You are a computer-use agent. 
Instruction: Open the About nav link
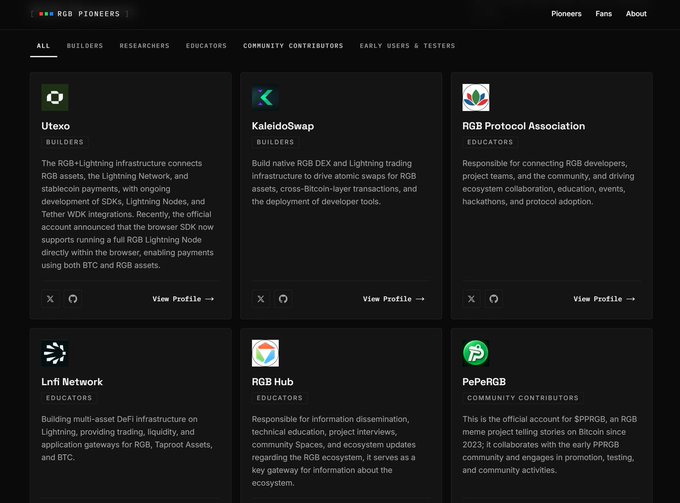636,14
